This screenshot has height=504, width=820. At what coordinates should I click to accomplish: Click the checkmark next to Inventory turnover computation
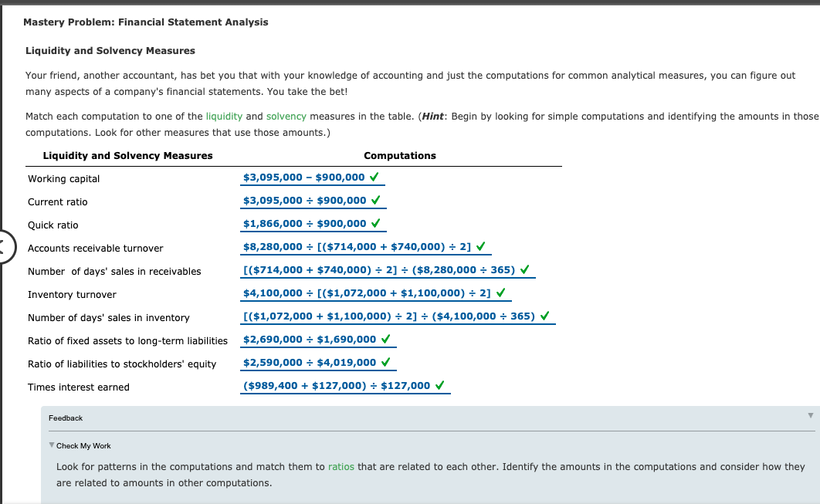500,292
